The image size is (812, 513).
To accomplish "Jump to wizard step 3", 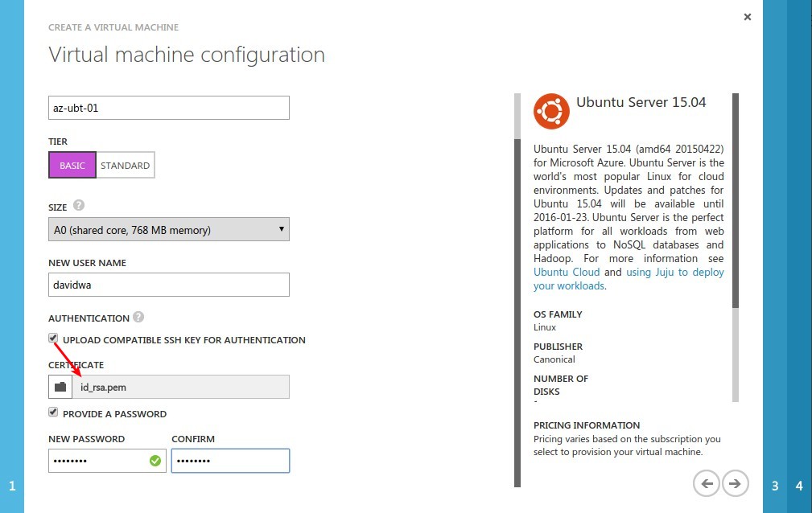I will point(775,486).
